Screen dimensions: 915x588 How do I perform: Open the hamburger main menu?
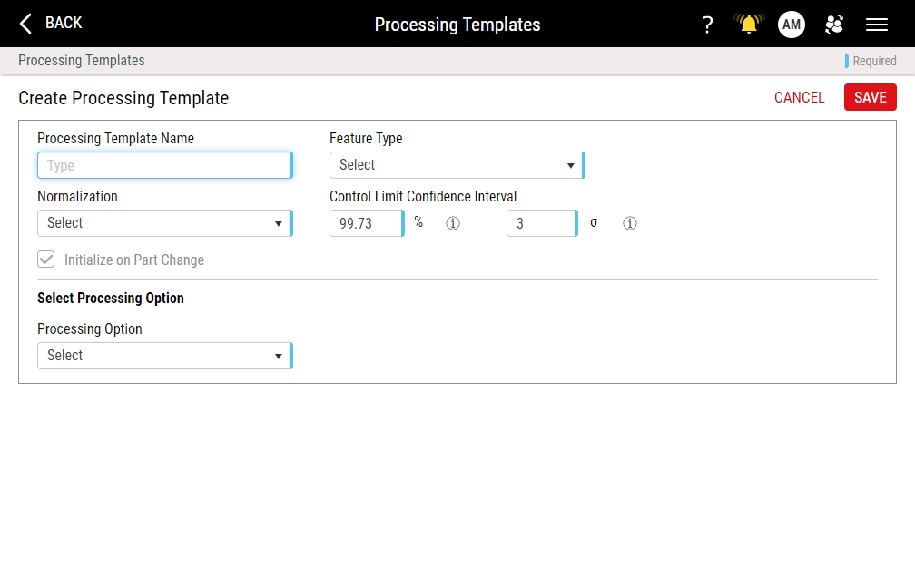point(876,24)
